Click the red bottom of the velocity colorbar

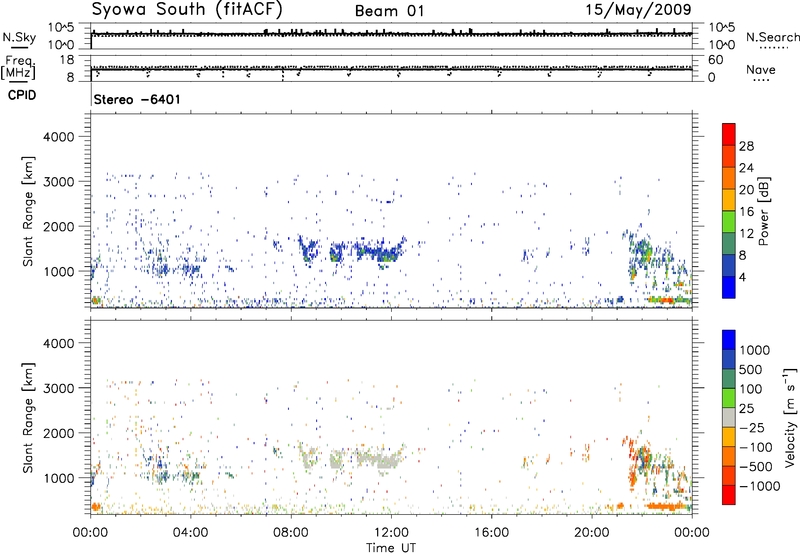pyautogui.click(x=729, y=495)
